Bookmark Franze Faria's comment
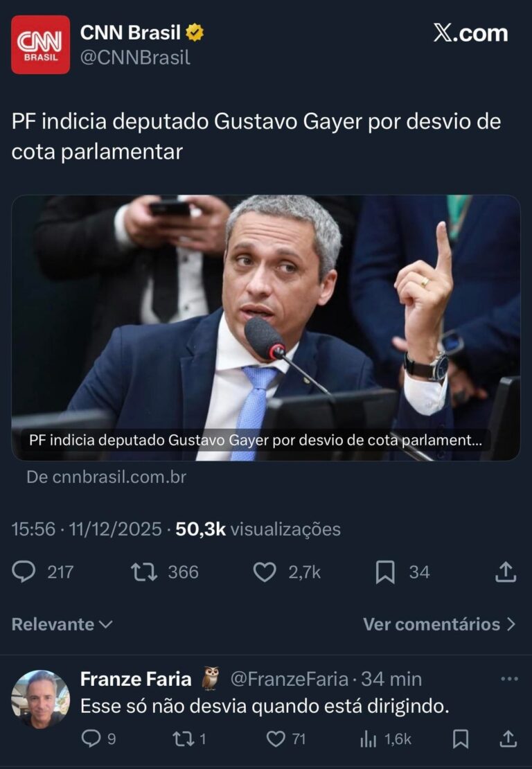 coord(461,739)
